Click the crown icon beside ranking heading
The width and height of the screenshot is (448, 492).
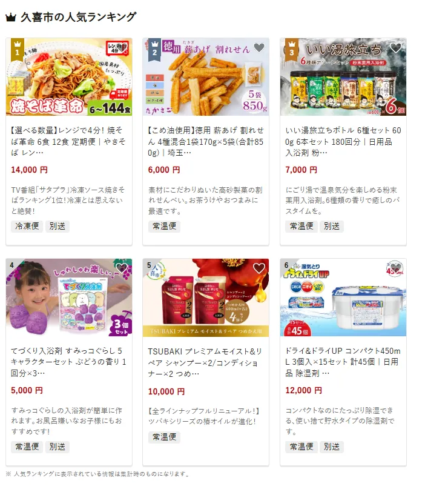pos(11,18)
